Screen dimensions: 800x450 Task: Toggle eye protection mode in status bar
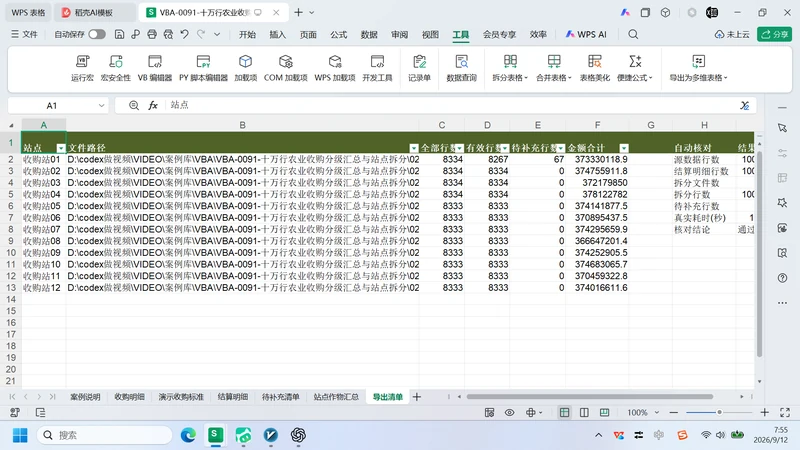click(509, 412)
